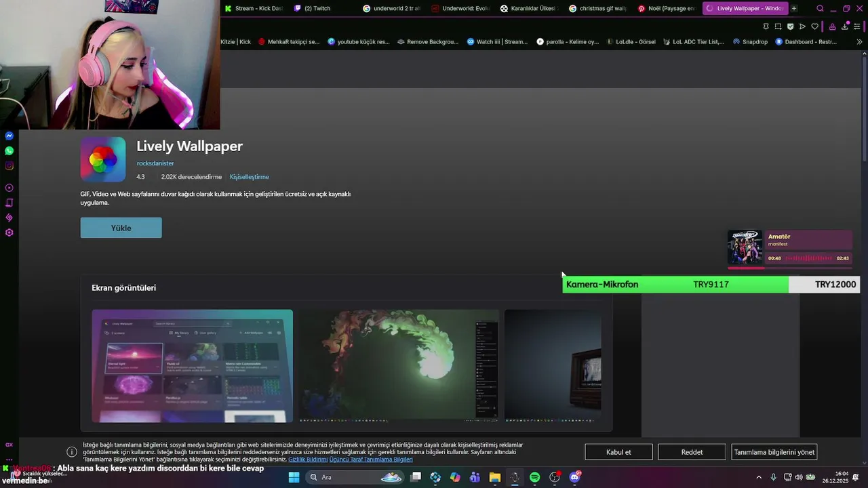Click the browser tab search magnifier icon
Image resolution: width=868 pixels, height=488 pixels.
[820, 9]
